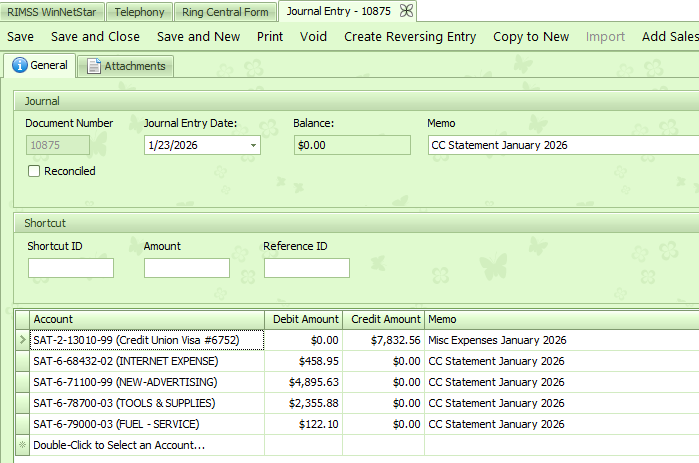
Task: Click the Balance field showing $0.00
Action: 352,145
